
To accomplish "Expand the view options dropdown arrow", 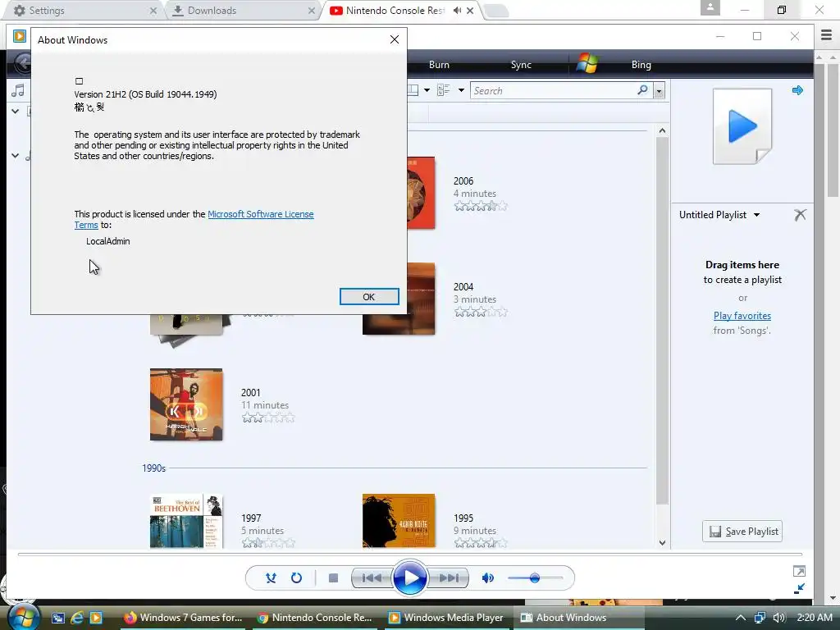I will (461, 90).
